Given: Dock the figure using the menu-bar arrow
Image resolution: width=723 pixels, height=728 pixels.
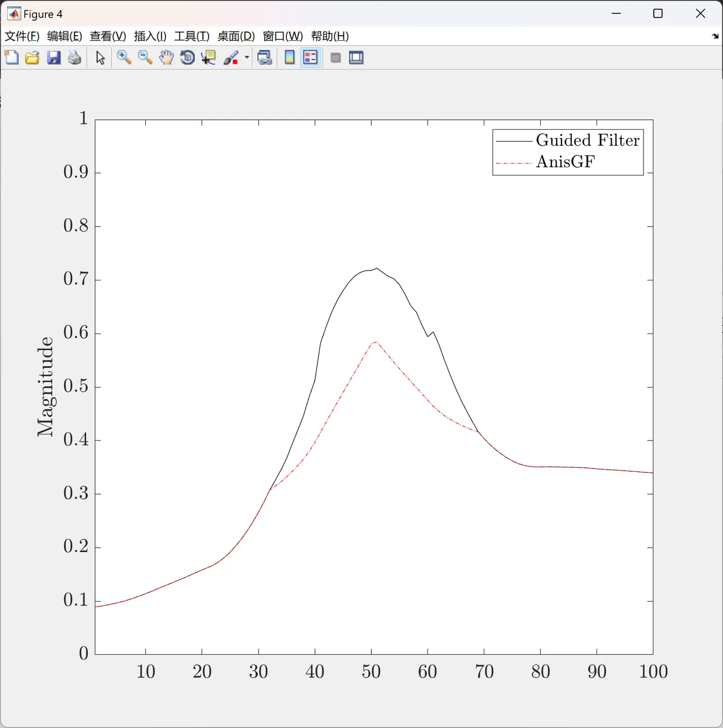Looking at the screenshot, I should (x=715, y=36).
